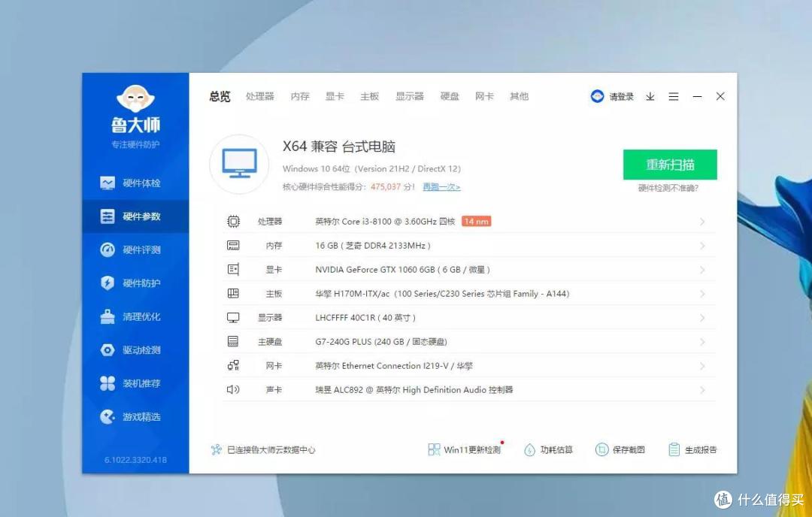Switch to 显卡 tab

[335, 96]
